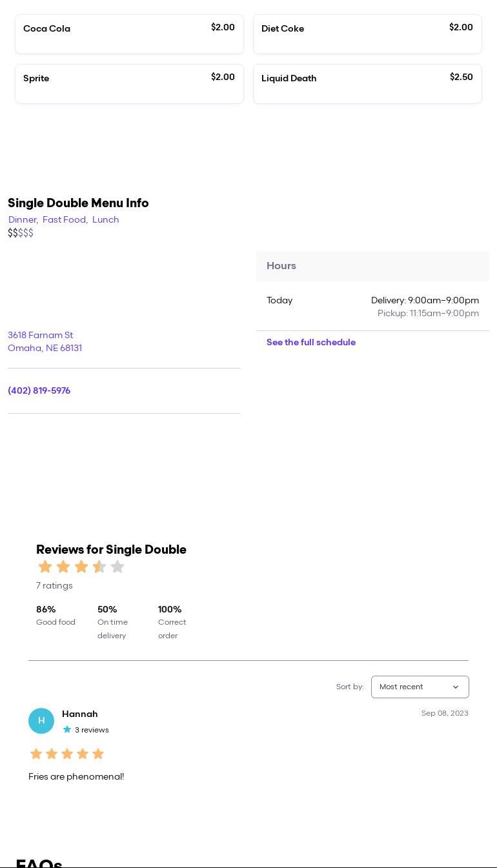This screenshot has height=868, width=497.
Task: Open the Dinner cuisine link
Action: tap(23, 220)
